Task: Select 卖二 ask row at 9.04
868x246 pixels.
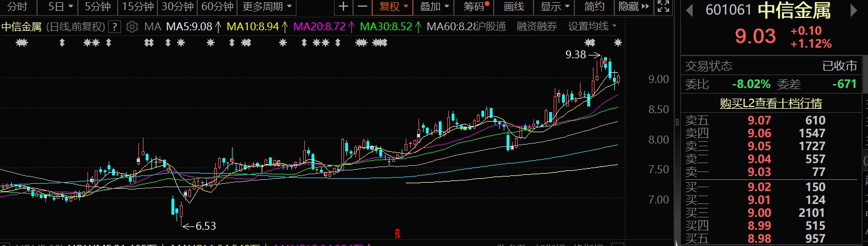Action: click(x=770, y=159)
